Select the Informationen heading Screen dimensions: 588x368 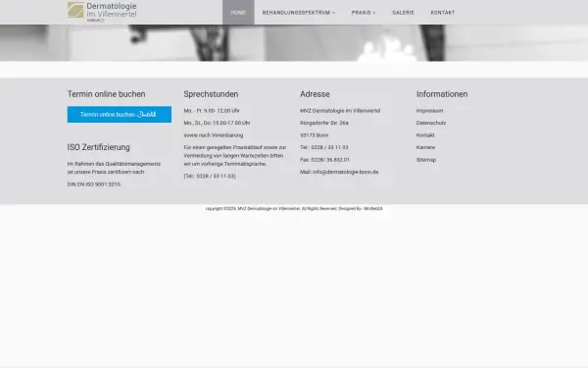442,94
